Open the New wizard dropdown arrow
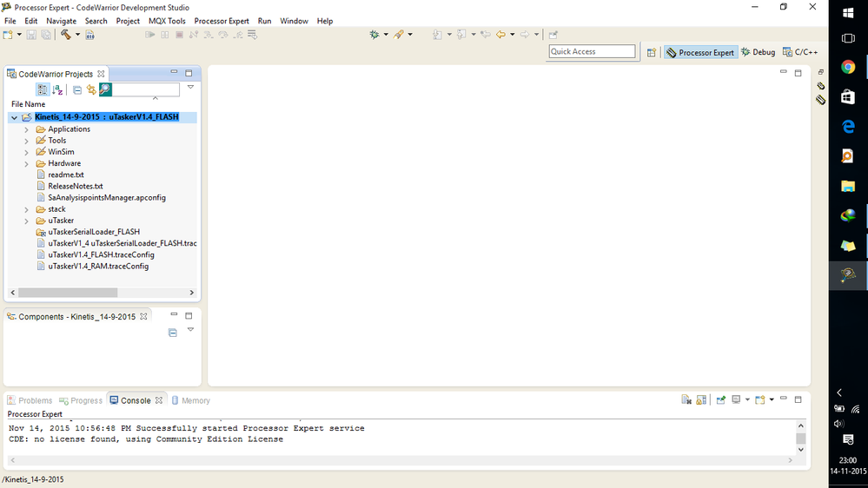This screenshot has height=488, width=868. point(19,35)
